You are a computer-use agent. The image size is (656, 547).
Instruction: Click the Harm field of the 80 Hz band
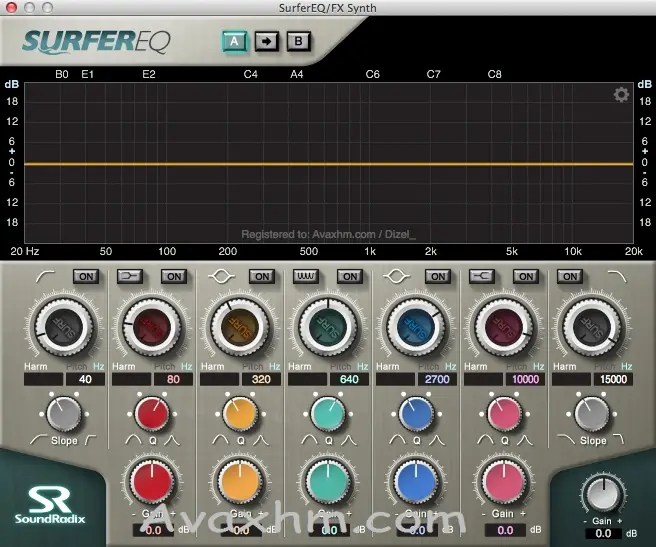[131, 379]
